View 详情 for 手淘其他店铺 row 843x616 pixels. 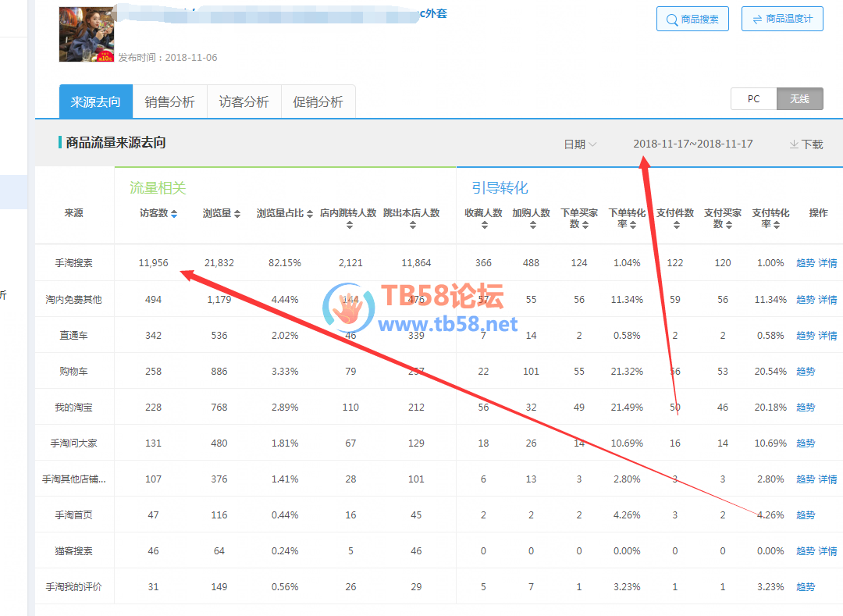point(827,479)
